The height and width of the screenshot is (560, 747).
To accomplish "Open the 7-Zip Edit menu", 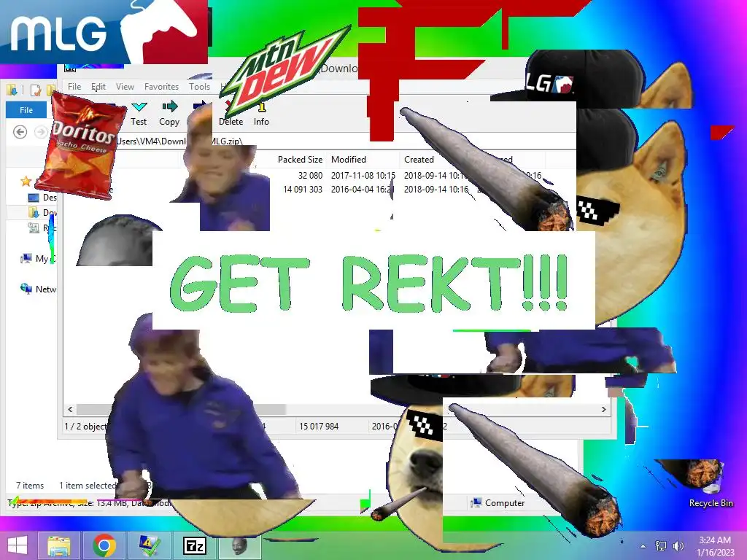I will (98, 87).
